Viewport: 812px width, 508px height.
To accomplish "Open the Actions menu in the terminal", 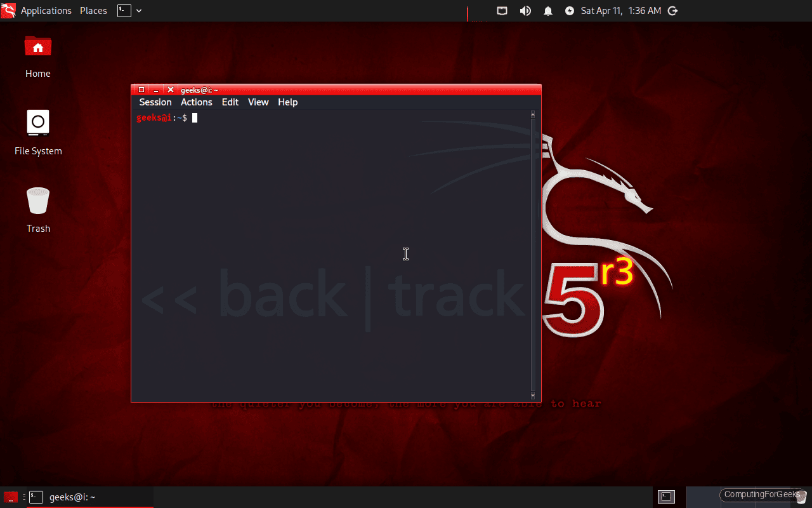I will click(x=196, y=102).
